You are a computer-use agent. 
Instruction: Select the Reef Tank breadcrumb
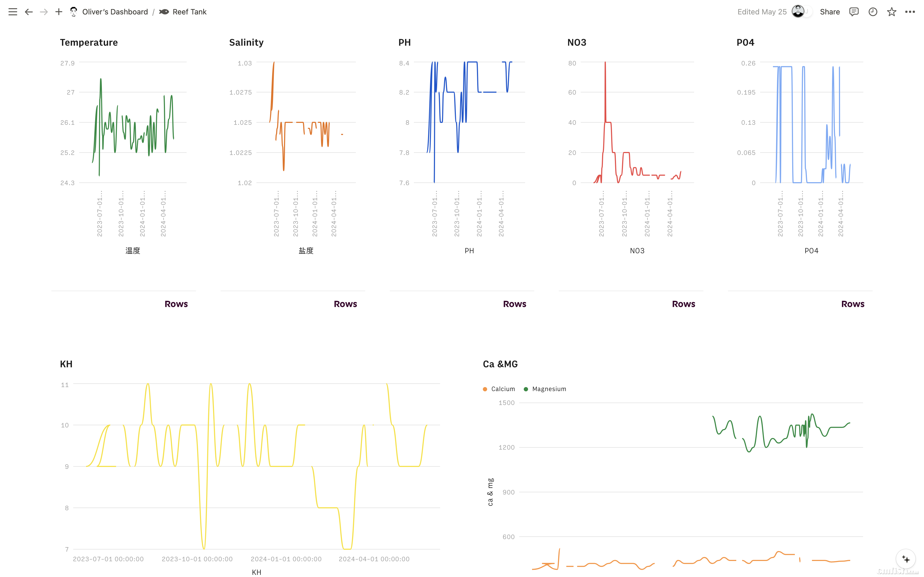pyautogui.click(x=189, y=12)
